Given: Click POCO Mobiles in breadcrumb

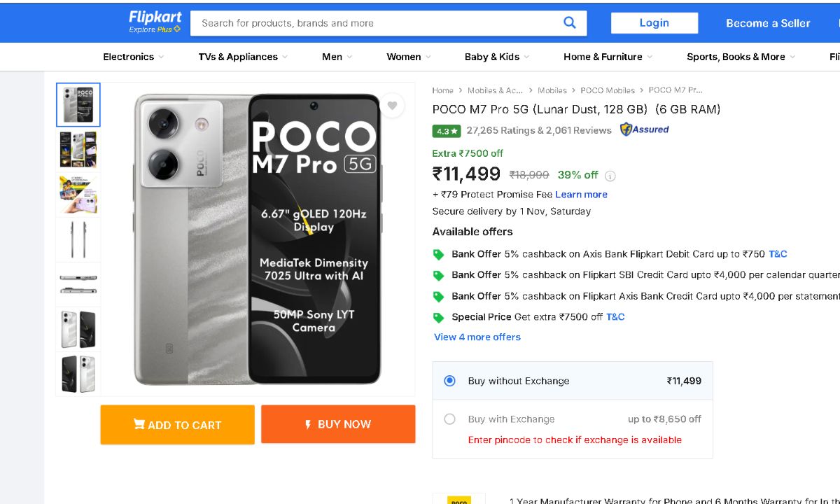Looking at the screenshot, I should [x=608, y=90].
